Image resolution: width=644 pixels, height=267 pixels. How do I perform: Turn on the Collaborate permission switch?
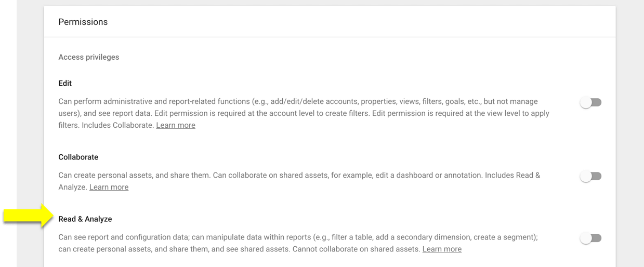pos(591,176)
